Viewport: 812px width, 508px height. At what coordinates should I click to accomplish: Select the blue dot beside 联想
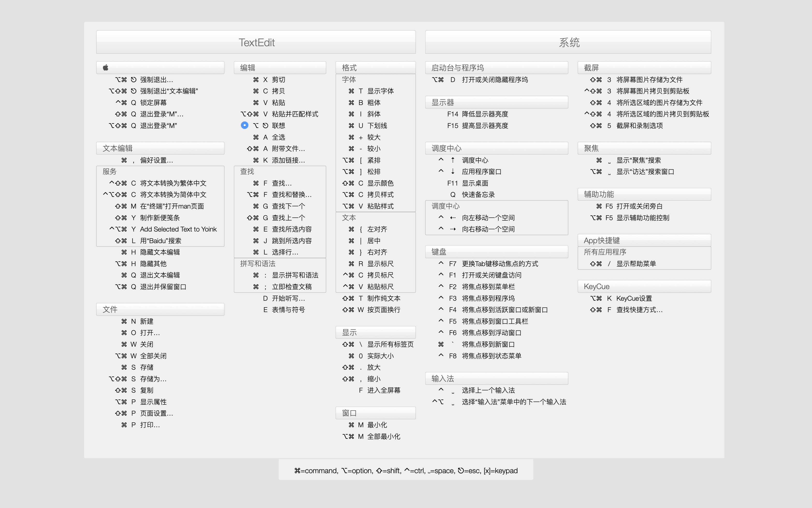pos(245,125)
